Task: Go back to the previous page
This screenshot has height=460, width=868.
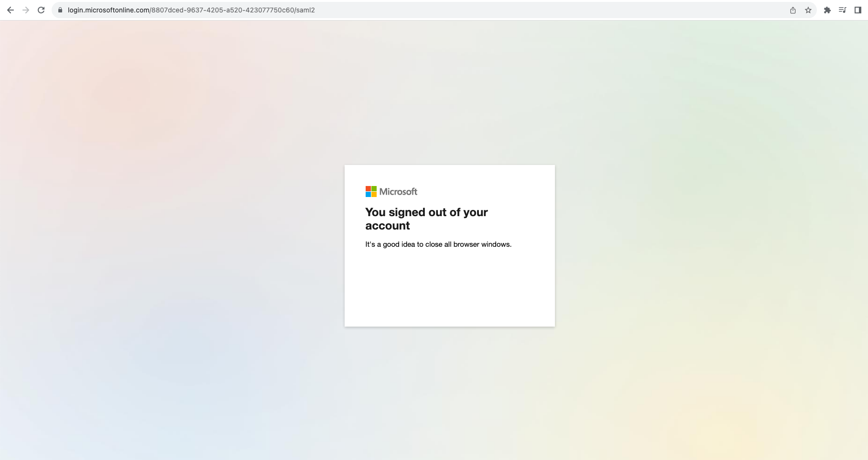Action: pos(11,10)
